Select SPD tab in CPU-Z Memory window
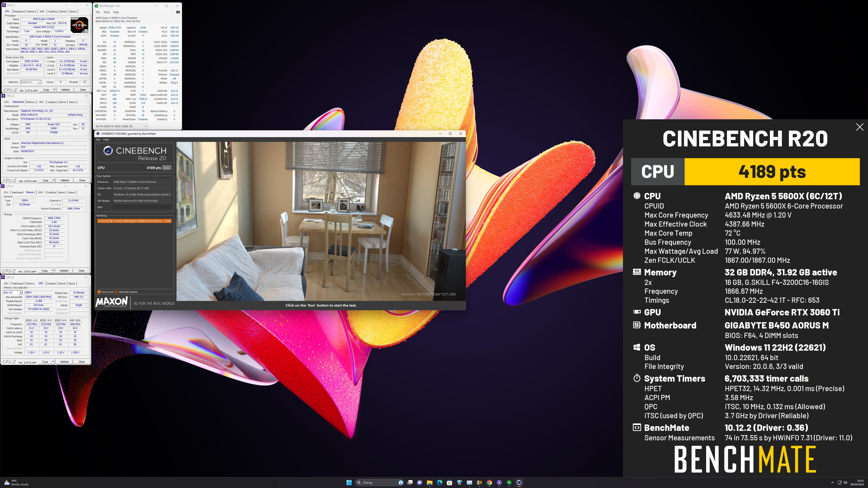 tap(41, 193)
